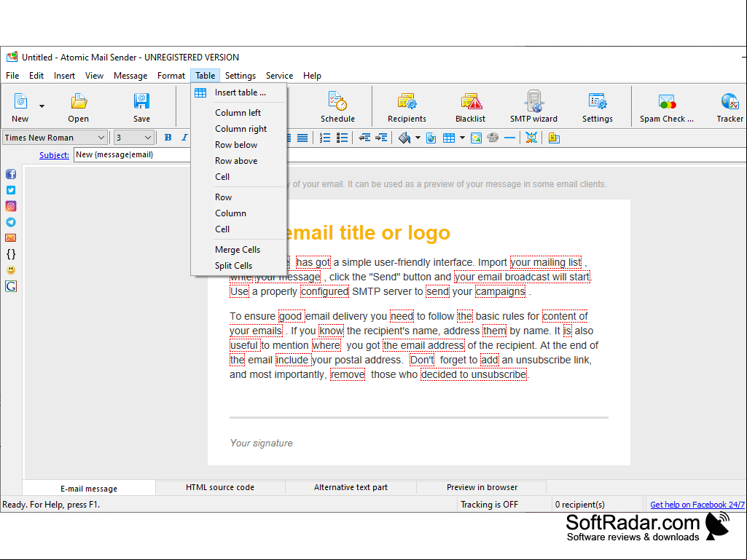Image resolution: width=747 pixels, height=560 pixels.
Task: Open the View menu
Action: pyautogui.click(x=94, y=76)
